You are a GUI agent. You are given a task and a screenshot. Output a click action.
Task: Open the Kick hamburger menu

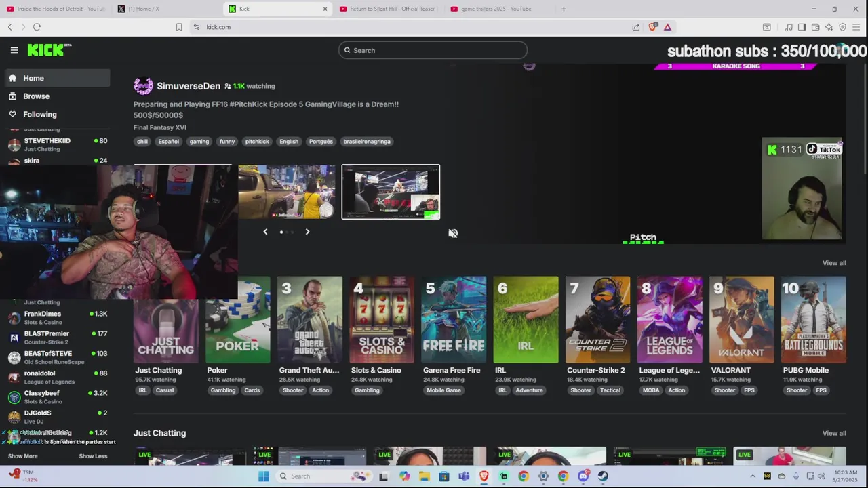pos(14,50)
